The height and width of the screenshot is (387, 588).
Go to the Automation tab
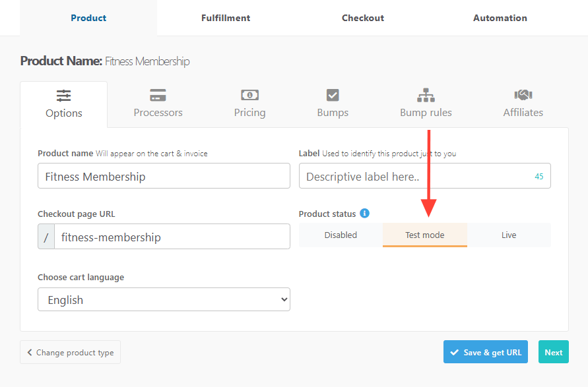coord(500,18)
